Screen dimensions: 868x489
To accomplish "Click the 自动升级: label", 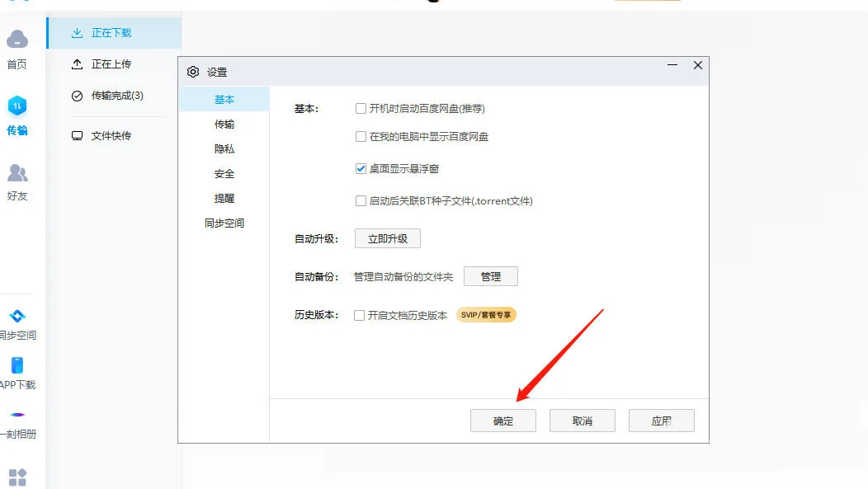I will click(316, 239).
